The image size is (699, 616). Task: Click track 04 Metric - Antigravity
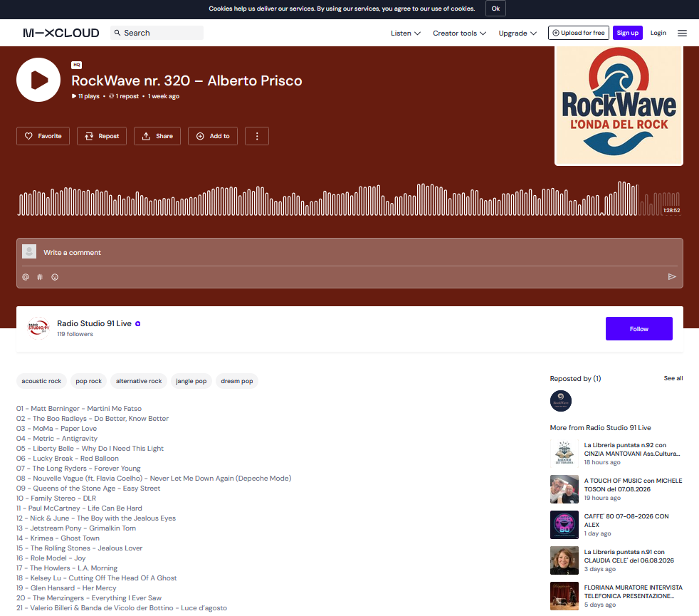click(x=57, y=439)
